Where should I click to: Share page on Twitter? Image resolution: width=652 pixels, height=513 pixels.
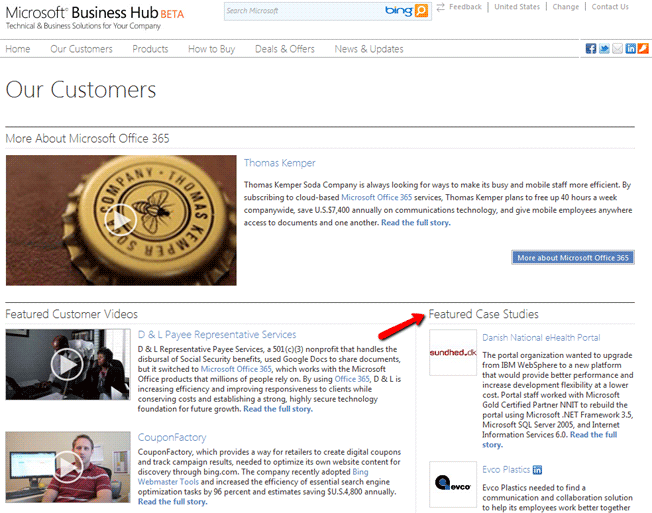click(x=604, y=49)
